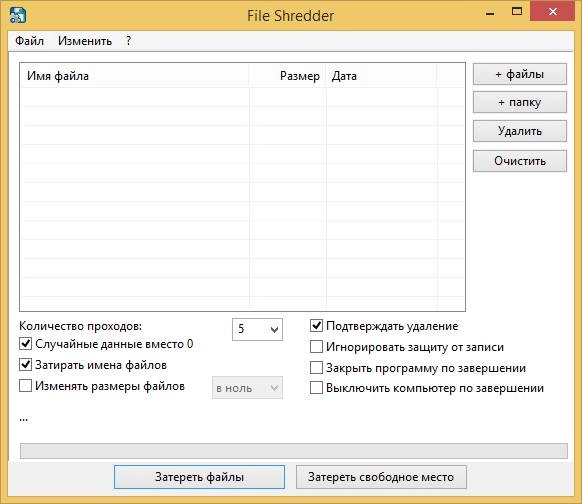Minimize the File Shredder window
Screen dimensions: 582x504
(x=490, y=13)
